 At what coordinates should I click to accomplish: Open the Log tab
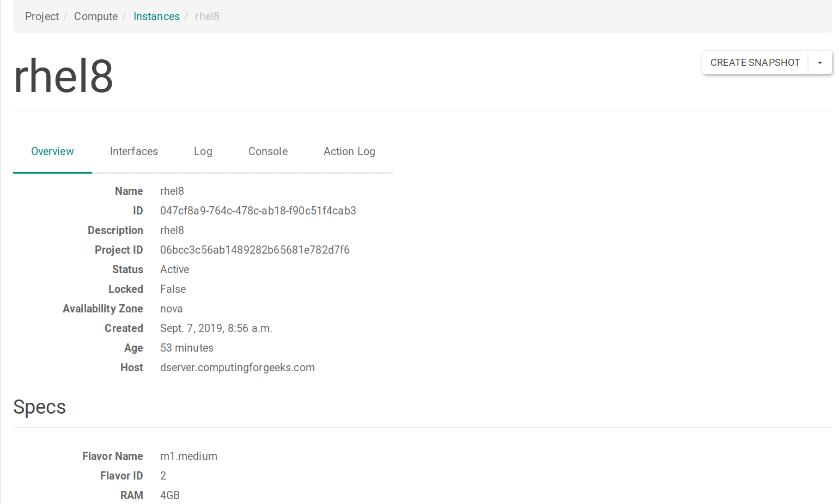pyautogui.click(x=203, y=151)
